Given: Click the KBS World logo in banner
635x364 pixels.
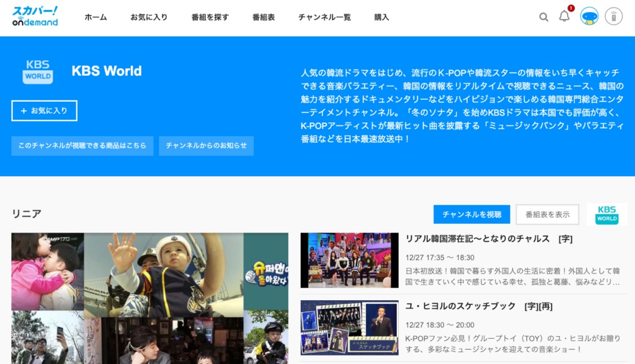Looking at the screenshot, I should click(x=38, y=71).
